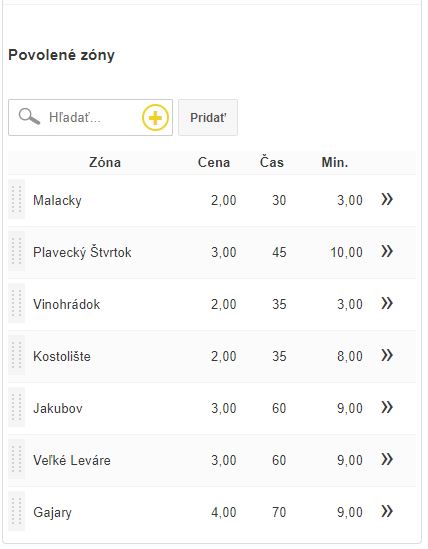This screenshot has width=428, height=549.
Task: Expand Kostolište row double arrow
Action: 387,355
